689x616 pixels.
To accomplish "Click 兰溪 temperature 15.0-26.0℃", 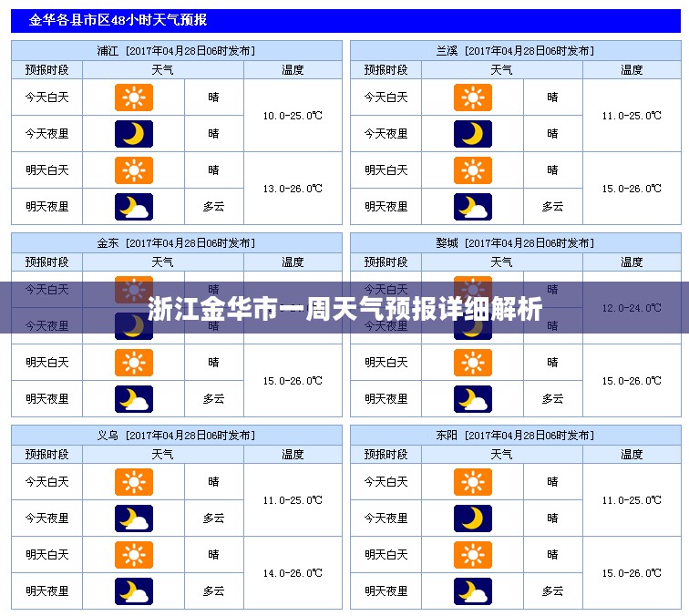I will pyautogui.click(x=632, y=189).
